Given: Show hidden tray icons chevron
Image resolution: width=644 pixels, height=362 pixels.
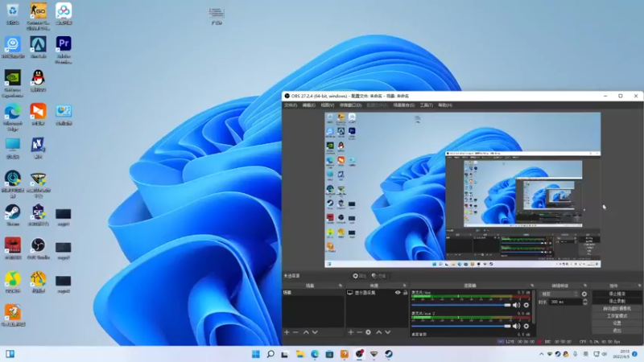Looking at the screenshot, I should click(x=541, y=354).
